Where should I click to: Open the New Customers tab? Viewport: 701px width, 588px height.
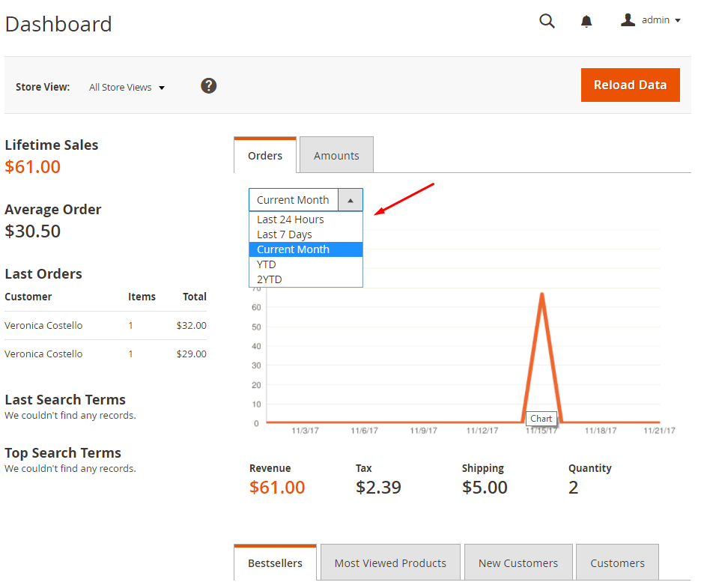[x=518, y=563]
